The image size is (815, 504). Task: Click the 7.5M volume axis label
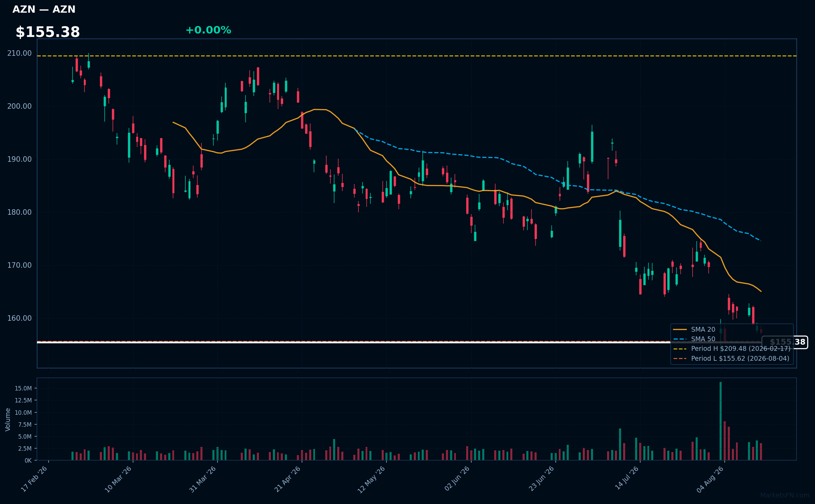25,425
